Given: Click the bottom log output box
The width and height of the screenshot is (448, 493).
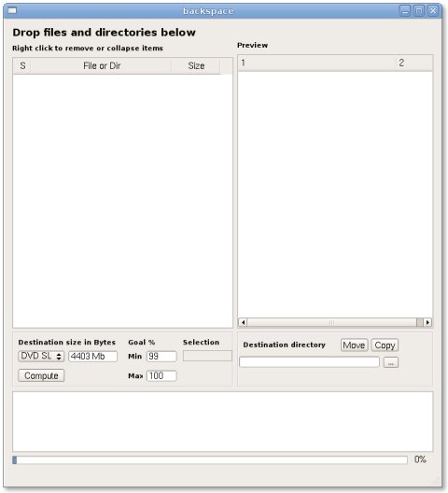Looking at the screenshot, I should point(222,422).
